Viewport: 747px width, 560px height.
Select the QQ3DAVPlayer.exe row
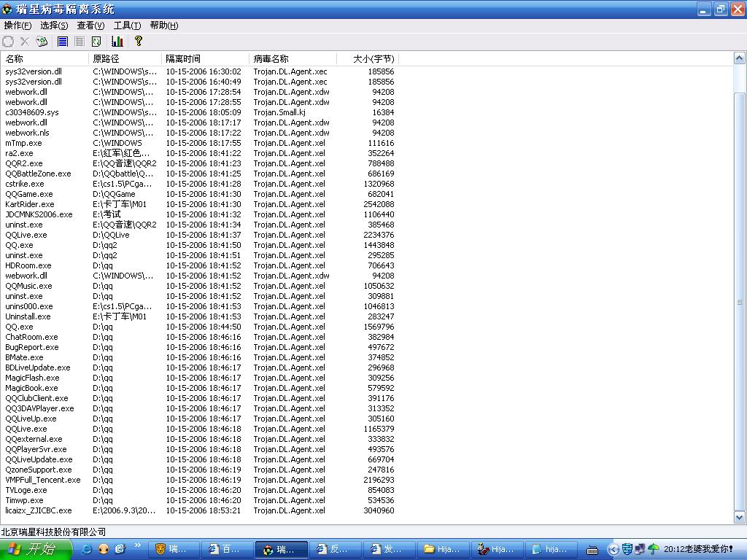[x=200, y=408]
